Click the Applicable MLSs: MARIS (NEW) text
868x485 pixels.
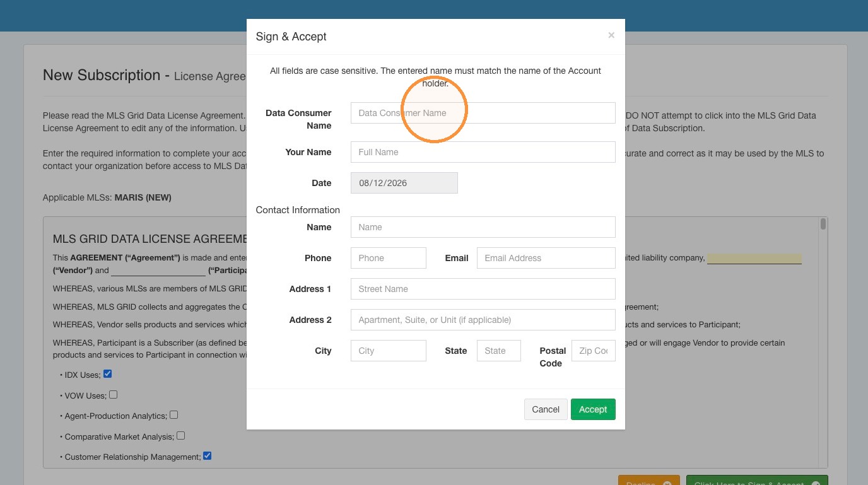tap(107, 197)
